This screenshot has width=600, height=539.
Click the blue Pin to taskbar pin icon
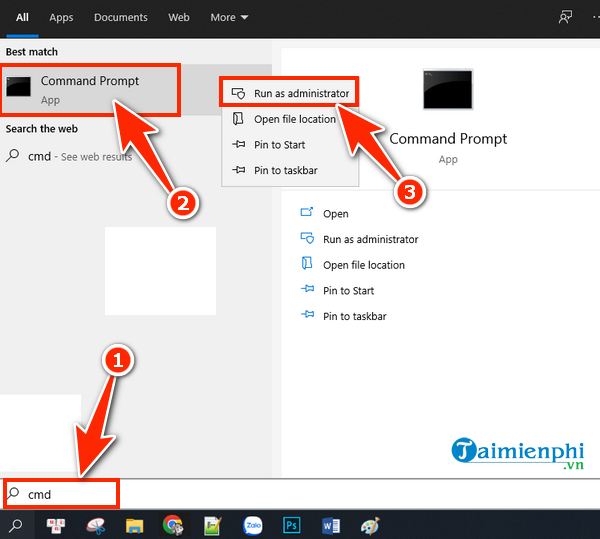click(x=307, y=314)
